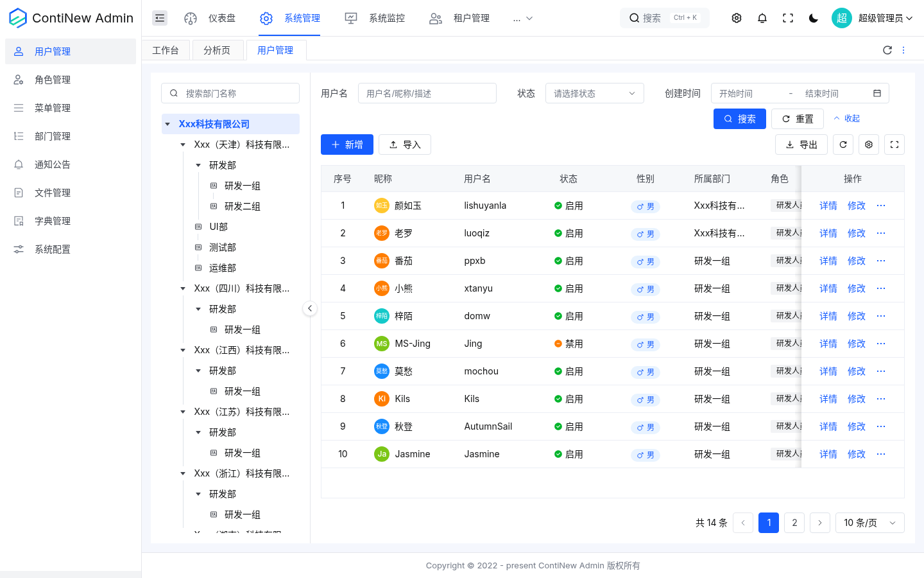Open calendar icon in date range

(x=877, y=93)
